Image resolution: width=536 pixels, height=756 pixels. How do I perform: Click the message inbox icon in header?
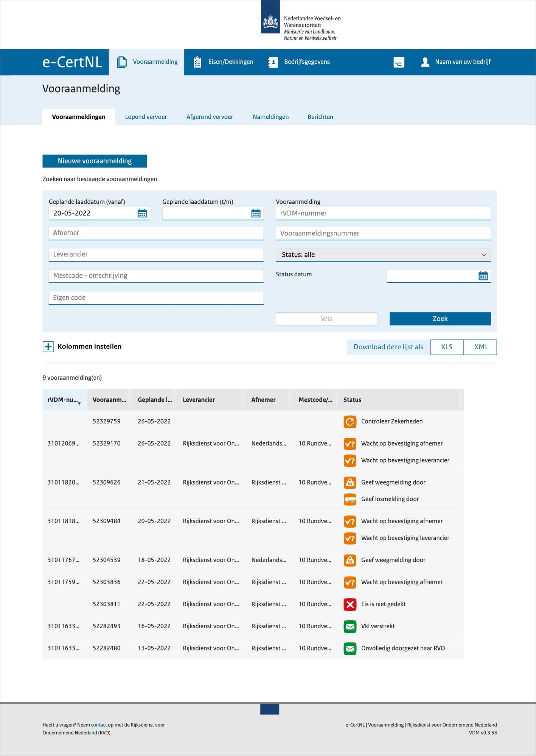pos(399,62)
